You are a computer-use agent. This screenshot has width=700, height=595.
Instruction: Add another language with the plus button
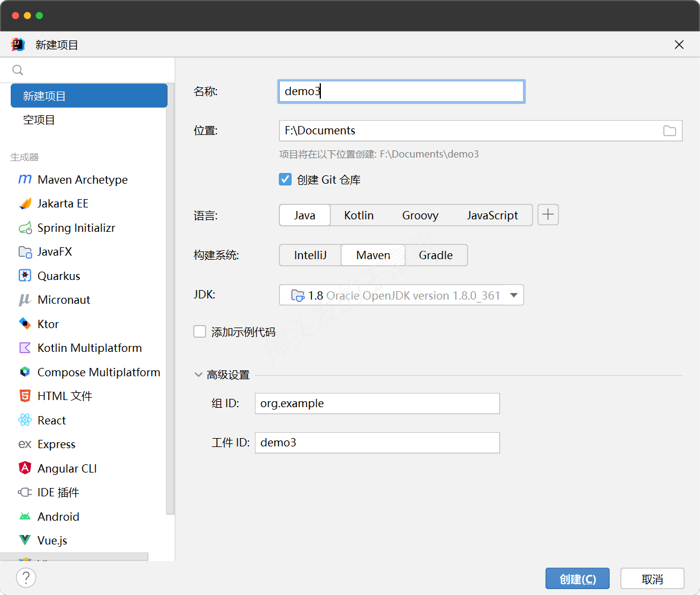point(548,215)
